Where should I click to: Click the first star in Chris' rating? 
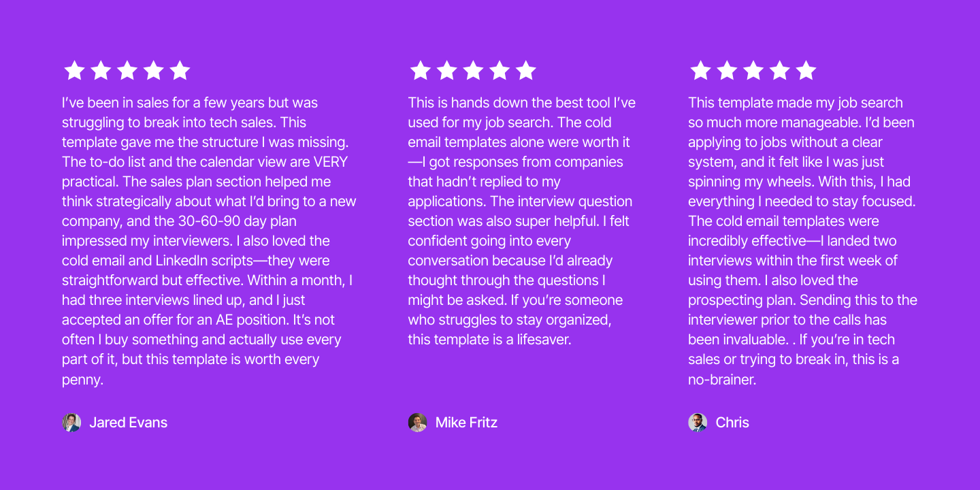700,70
